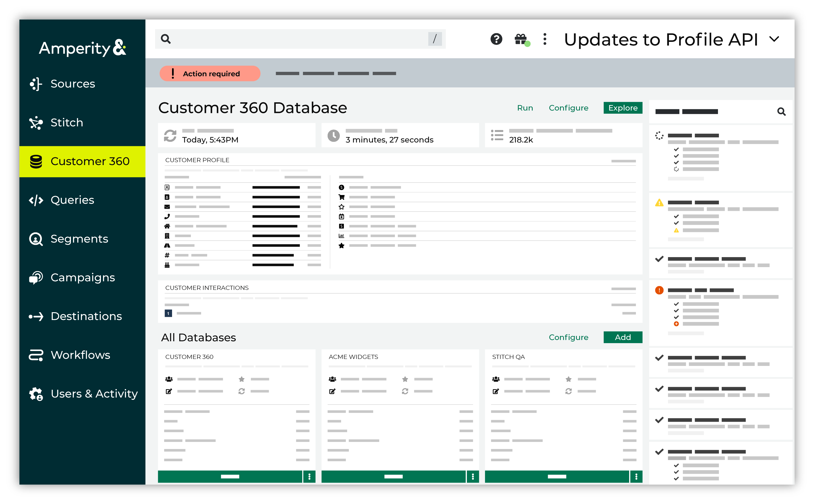
Task: Click the Explore button
Action: [623, 108]
